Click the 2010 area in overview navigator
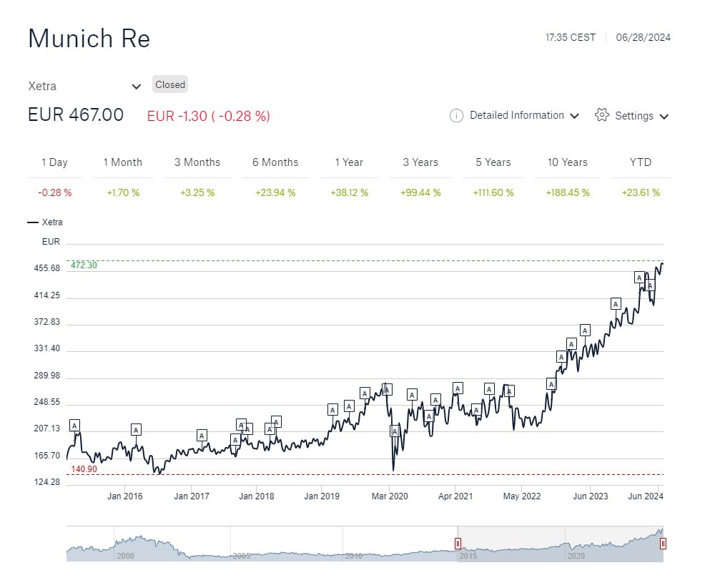The image size is (715, 588). [354, 556]
